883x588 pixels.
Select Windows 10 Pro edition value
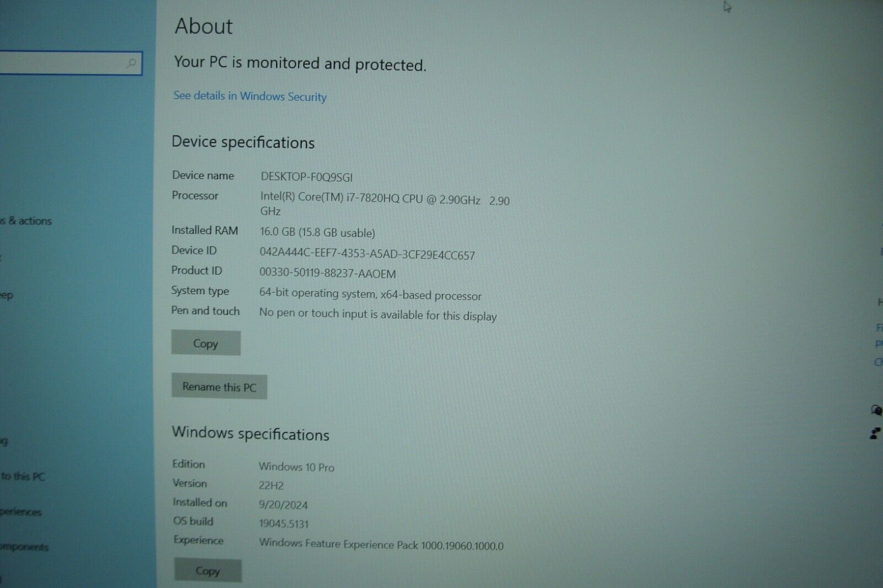pos(296,467)
